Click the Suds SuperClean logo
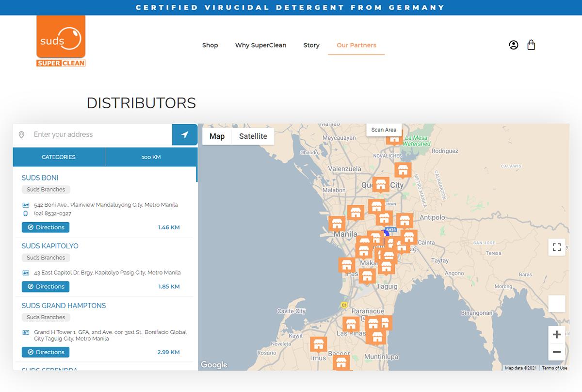The image size is (582, 392). tap(61, 41)
